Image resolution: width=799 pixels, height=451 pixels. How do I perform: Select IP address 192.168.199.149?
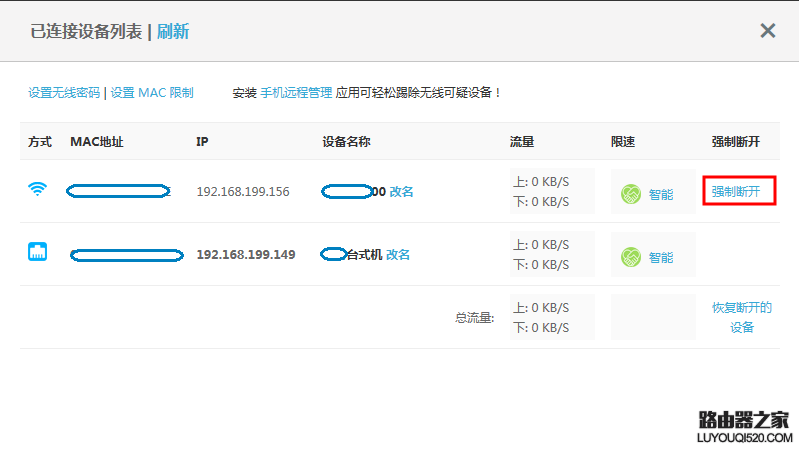(246, 255)
